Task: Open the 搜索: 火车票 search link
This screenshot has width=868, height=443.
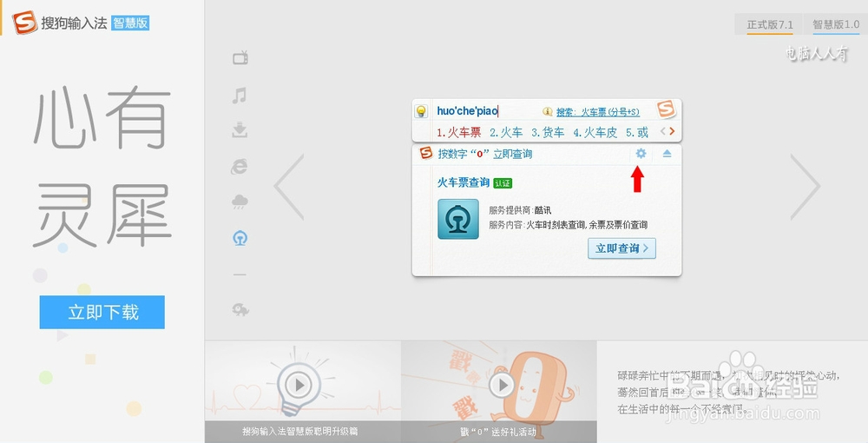Action: 598,112
